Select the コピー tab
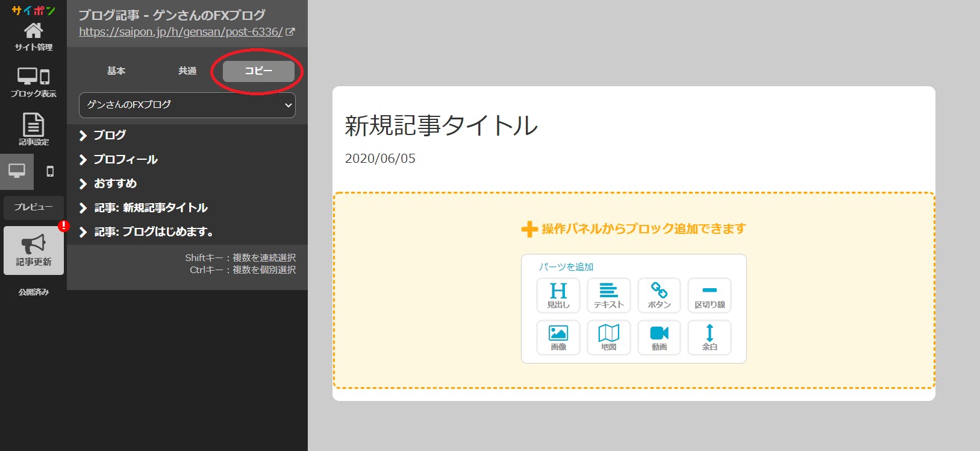The width and height of the screenshot is (980, 451). pyautogui.click(x=258, y=71)
